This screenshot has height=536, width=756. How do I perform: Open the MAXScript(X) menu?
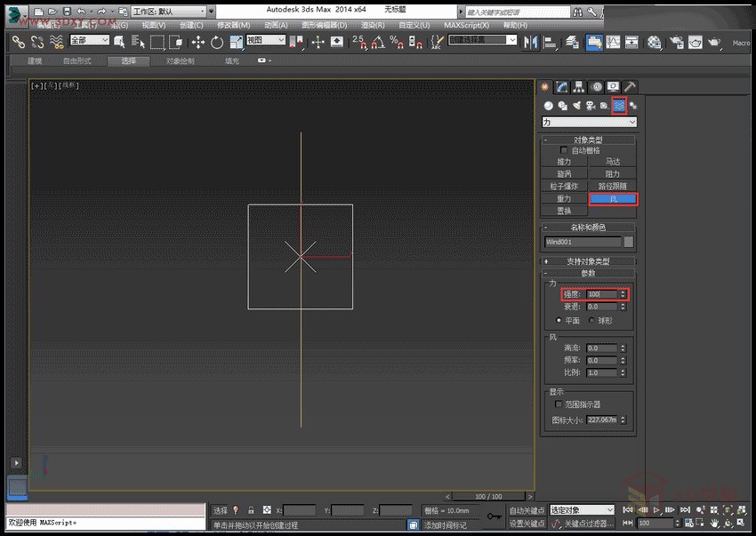click(466, 25)
